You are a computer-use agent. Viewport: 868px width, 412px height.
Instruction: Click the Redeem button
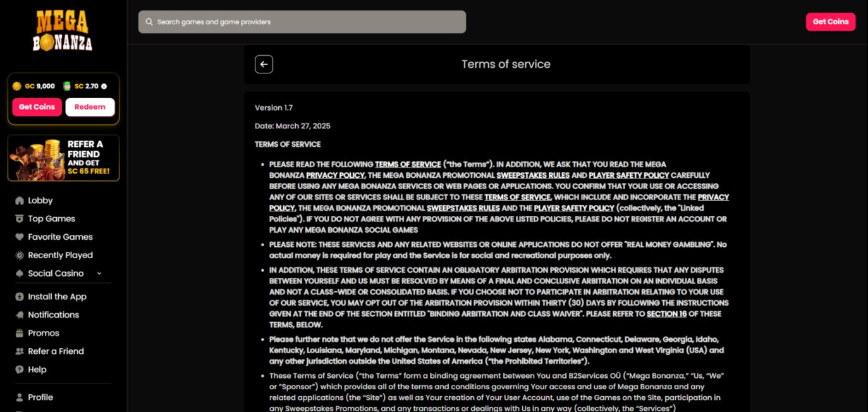click(90, 107)
